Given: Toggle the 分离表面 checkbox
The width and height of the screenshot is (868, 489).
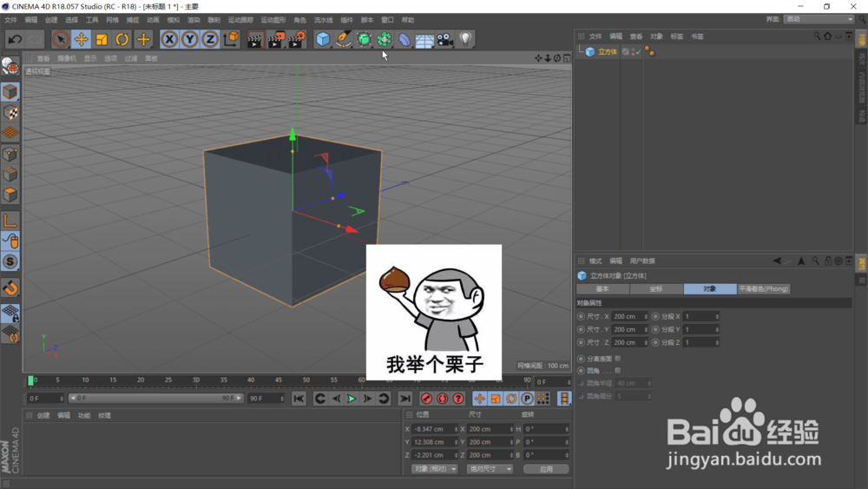Looking at the screenshot, I should coord(618,359).
